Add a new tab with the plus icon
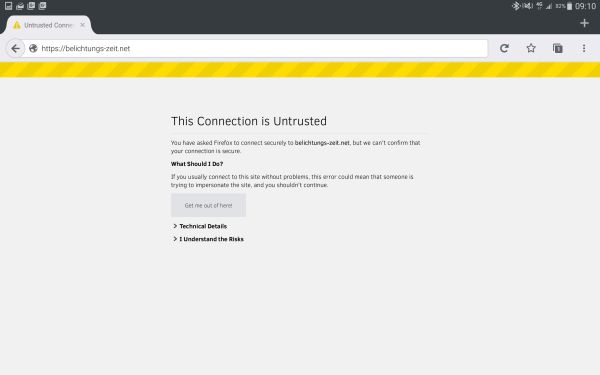The width and height of the screenshot is (600, 375). 584,23
